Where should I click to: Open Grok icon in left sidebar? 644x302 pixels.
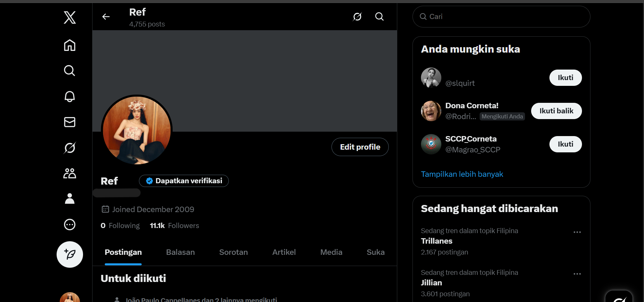tap(70, 148)
